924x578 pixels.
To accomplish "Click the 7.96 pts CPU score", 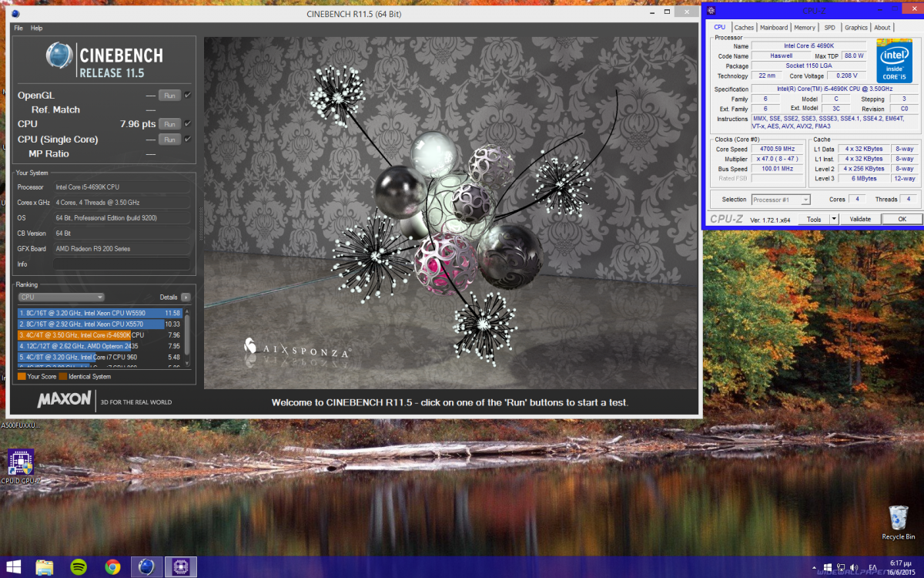I will coord(138,123).
